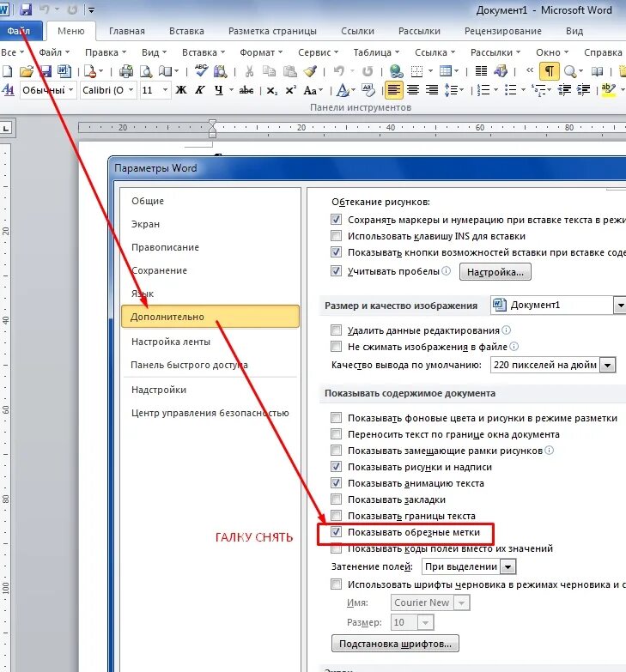Apply underline Ч formatting
The height and width of the screenshot is (672, 626).
click(x=219, y=90)
